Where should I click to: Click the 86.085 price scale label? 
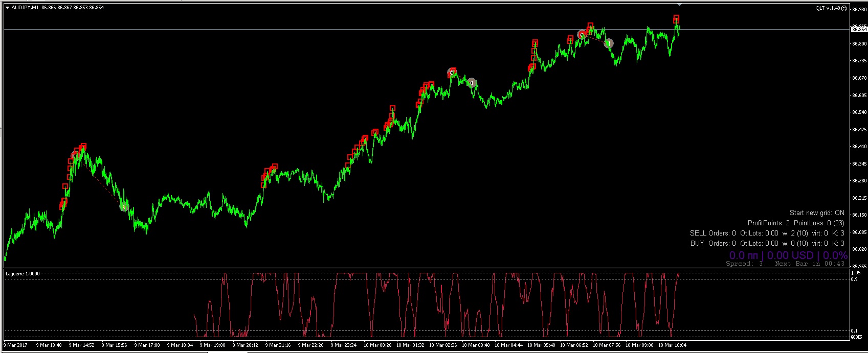click(859, 232)
